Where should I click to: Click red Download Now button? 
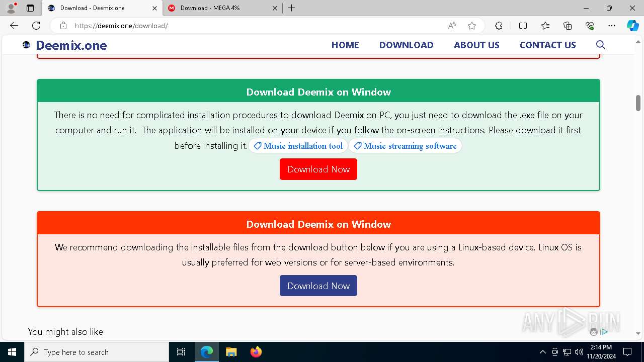coord(318,169)
